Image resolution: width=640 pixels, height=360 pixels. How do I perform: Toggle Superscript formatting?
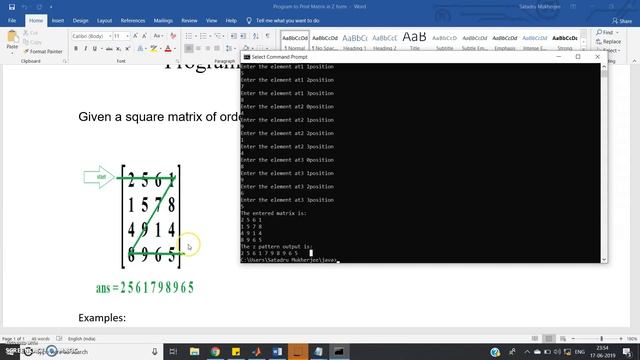[x=128, y=49]
